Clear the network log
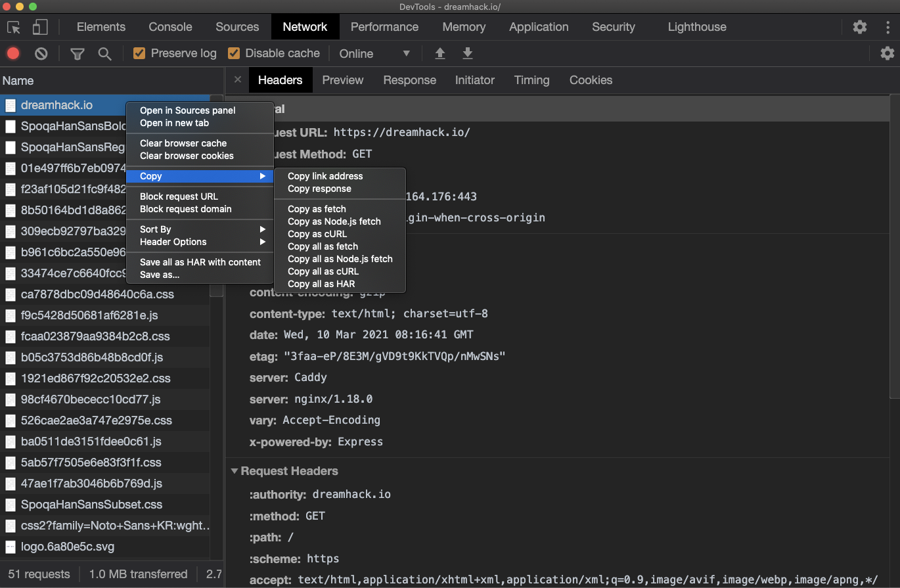 41,54
